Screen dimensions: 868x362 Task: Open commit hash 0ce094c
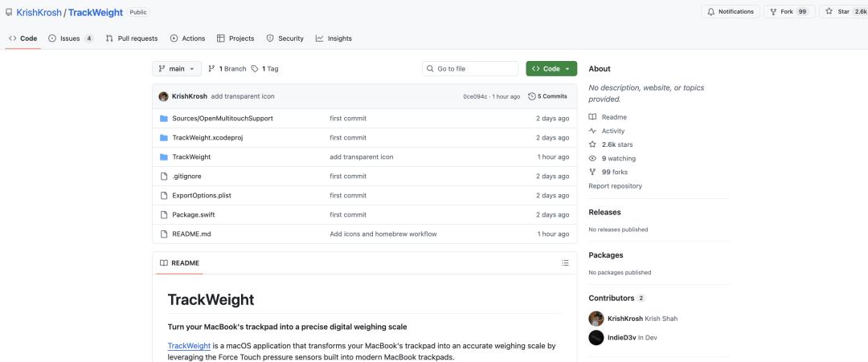[x=475, y=96]
